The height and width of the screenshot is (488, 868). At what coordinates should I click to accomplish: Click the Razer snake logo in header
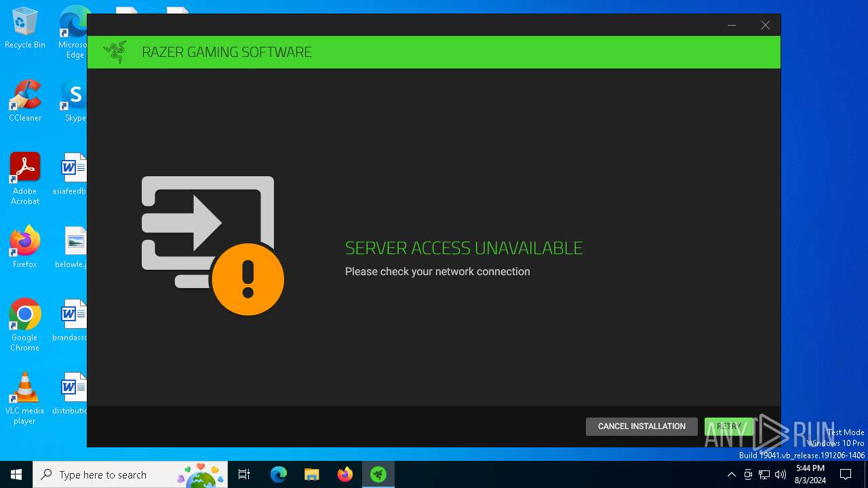point(115,52)
